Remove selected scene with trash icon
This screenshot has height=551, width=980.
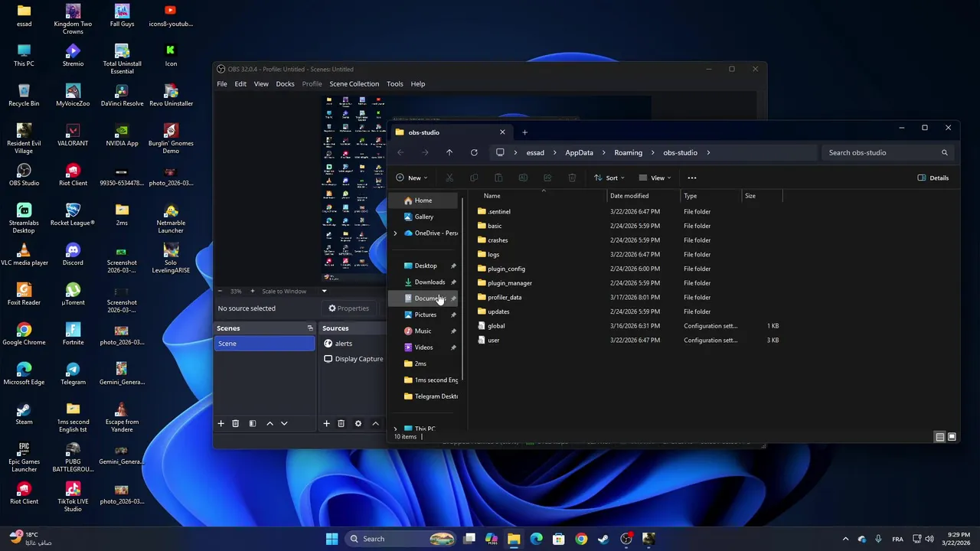coord(235,423)
